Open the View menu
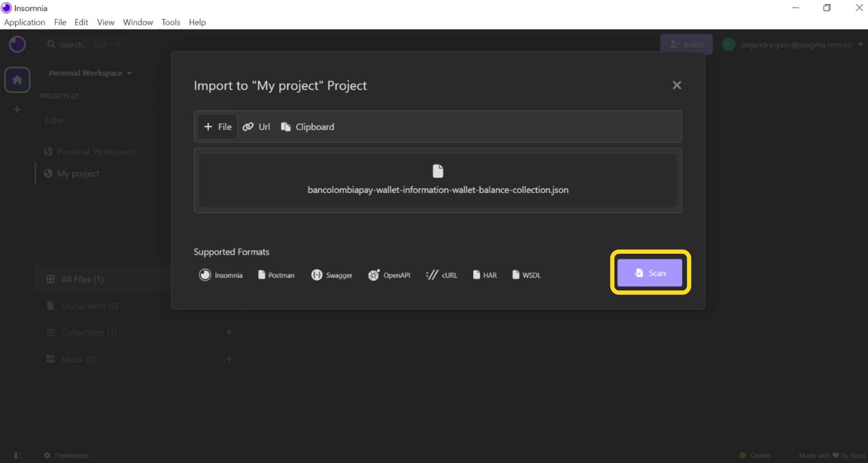 [106, 22]
